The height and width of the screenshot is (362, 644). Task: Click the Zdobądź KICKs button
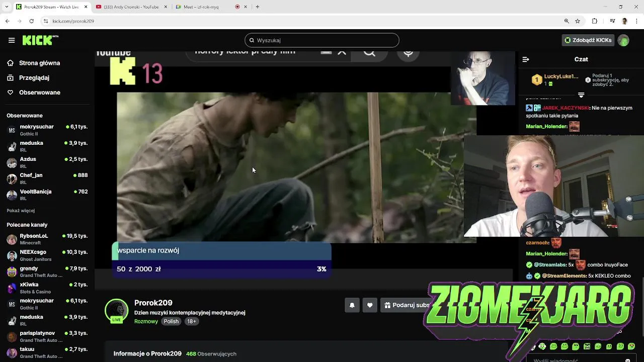(x=588, y=40)
